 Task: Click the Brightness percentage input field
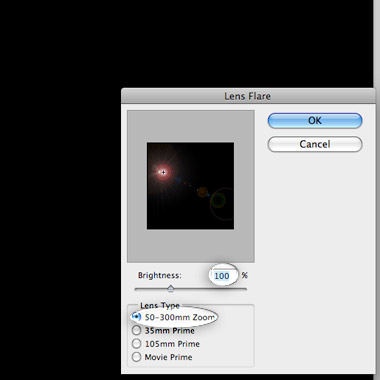click(223, 276)
